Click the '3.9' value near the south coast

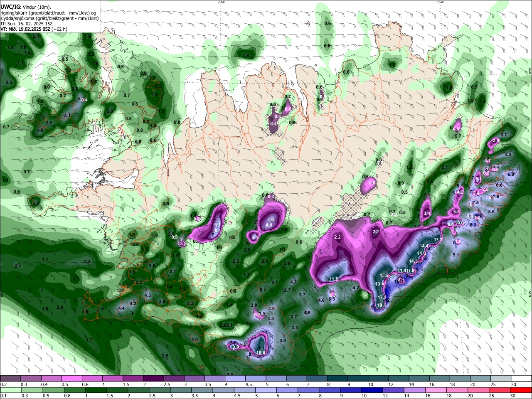pos(283,340)
